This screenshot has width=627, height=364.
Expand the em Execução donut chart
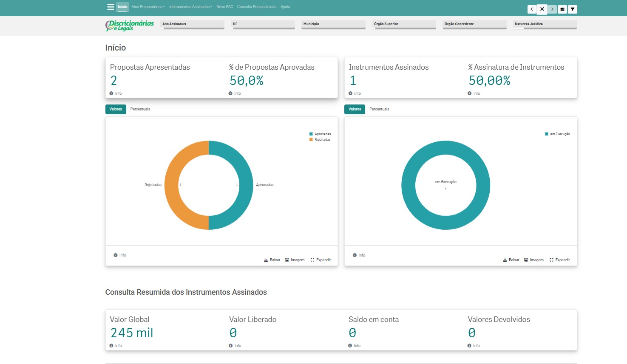pos(559,260)
